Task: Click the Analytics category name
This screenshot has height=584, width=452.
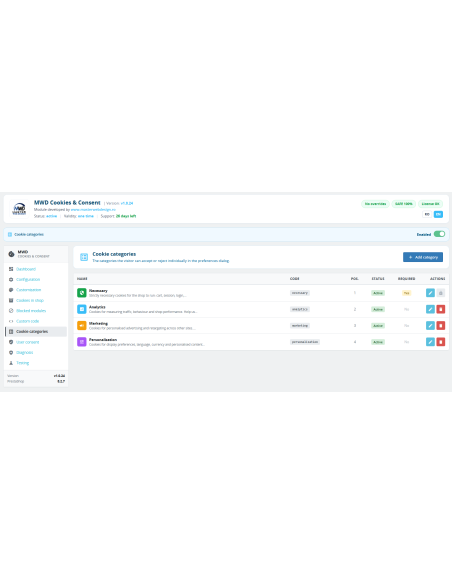Action: pos(97,307)
